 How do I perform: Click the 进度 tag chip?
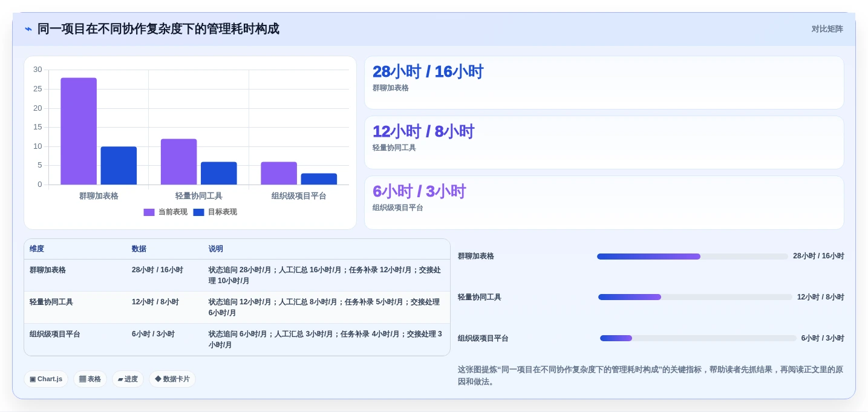128,379
